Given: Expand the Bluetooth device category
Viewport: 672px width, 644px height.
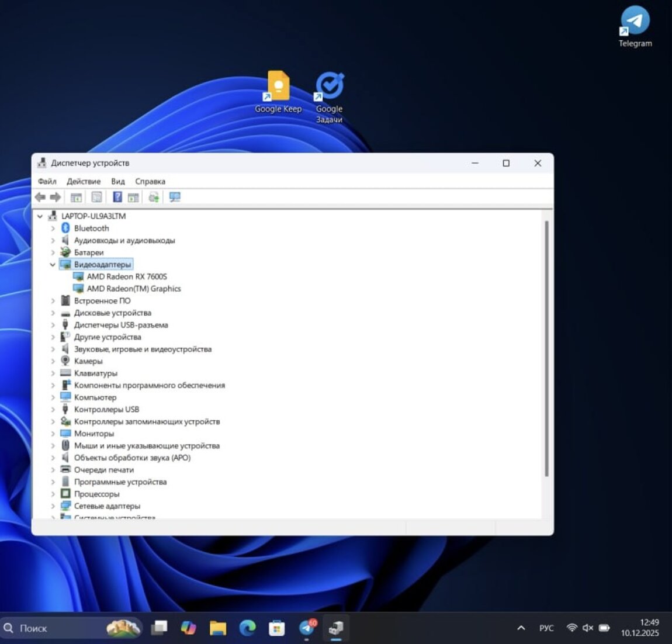Looking at the screenshot, I should click(x=53, y=228).
